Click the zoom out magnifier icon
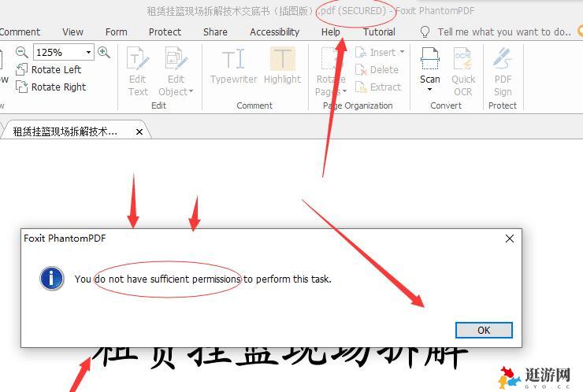The image size is (583, 392). pyautogui.click(x=21, y=52)
